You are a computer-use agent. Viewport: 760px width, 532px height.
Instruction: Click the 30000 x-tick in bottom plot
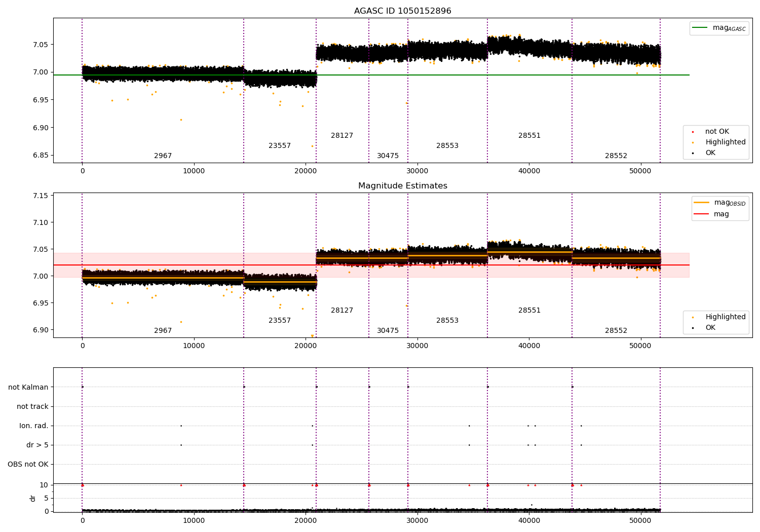[x=417, y=521]
